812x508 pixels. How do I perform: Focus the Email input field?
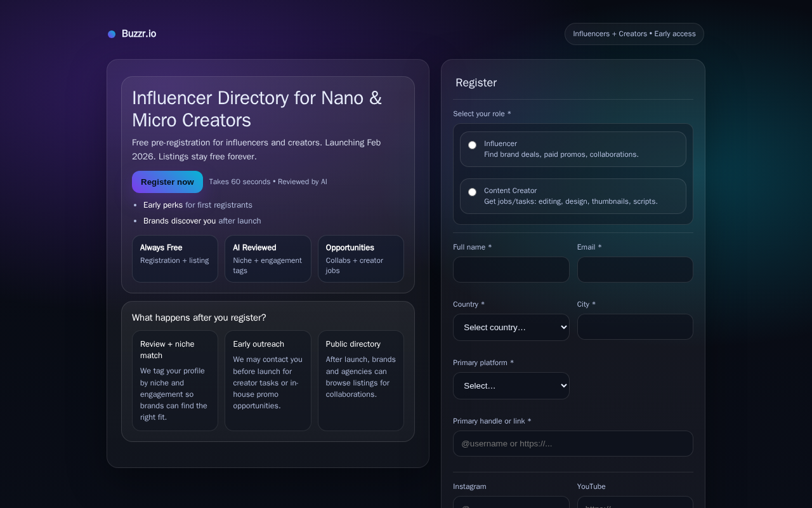pyautogui.click(x=634, y=270)
